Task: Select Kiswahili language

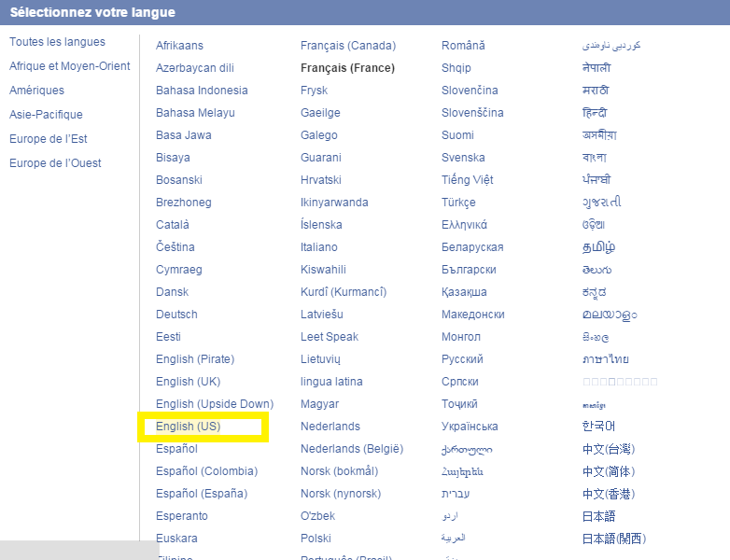Action: click(x=324, y=270)
